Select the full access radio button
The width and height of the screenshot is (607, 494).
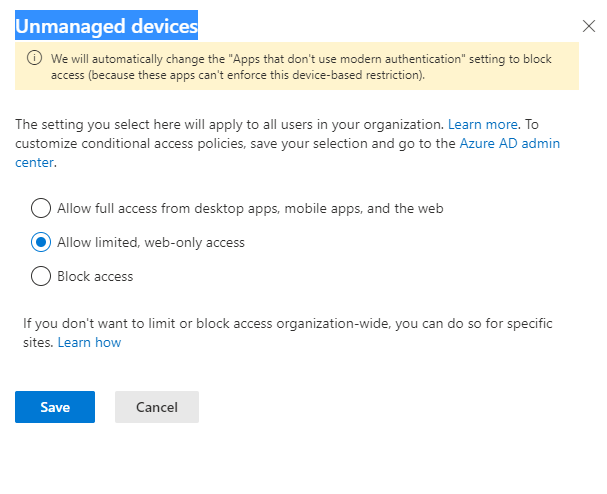41,208
